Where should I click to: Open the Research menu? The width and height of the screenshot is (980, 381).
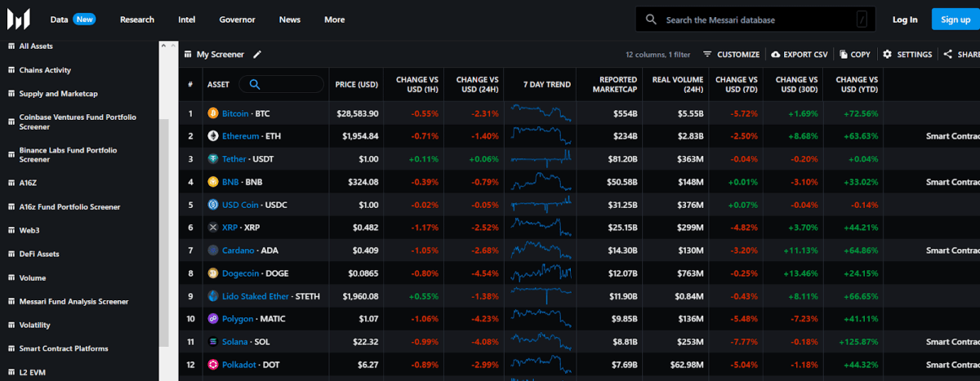click(136, 20)
